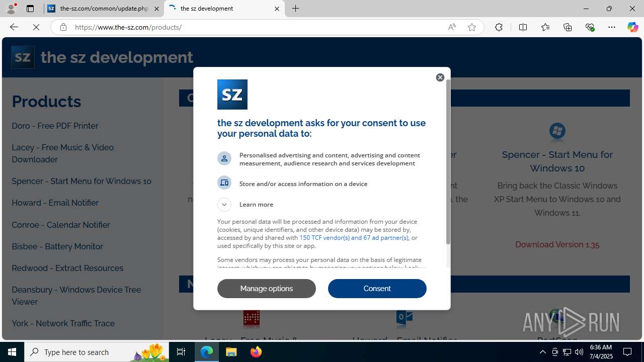Image resolution: width=644 pixels, height=362 pixels.
Task: Click the taskbar search box
Action: pos(97,352)
